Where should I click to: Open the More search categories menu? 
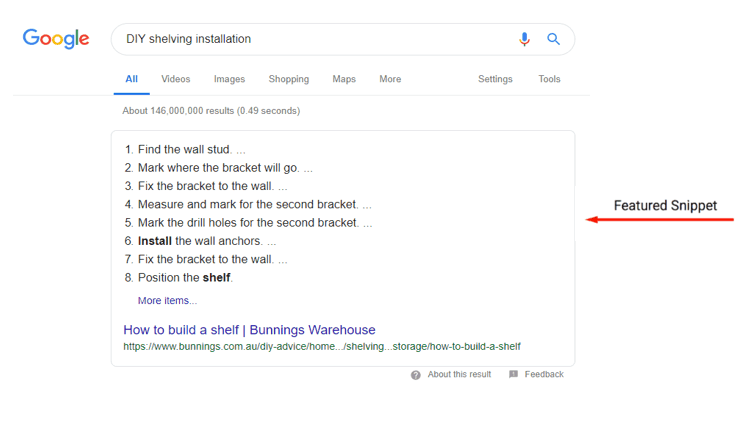tap(390, 79)
